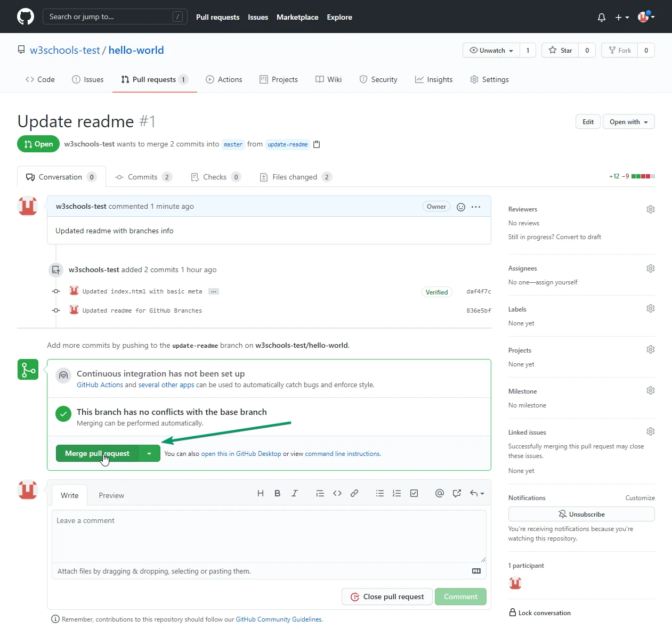The width and height of the screenshot is (672, 629).
Task: Insert a link via toolbar icon
Action: [354, 494]
